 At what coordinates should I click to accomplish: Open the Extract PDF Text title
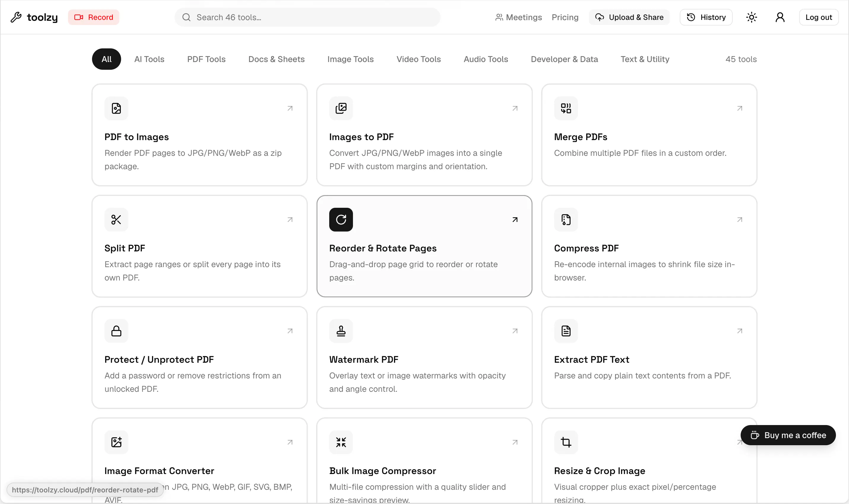[592, 360]
